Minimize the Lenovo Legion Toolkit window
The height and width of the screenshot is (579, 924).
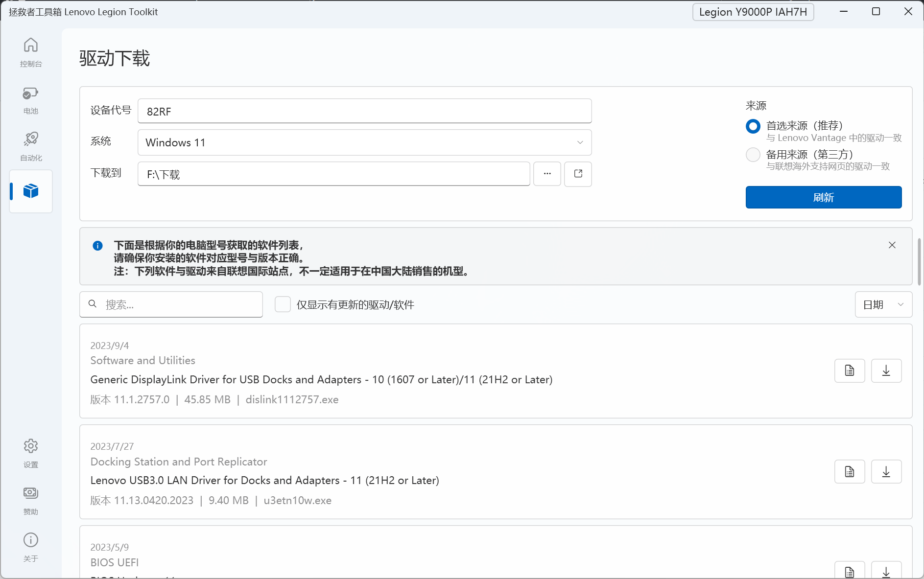(x=844, y=11)
